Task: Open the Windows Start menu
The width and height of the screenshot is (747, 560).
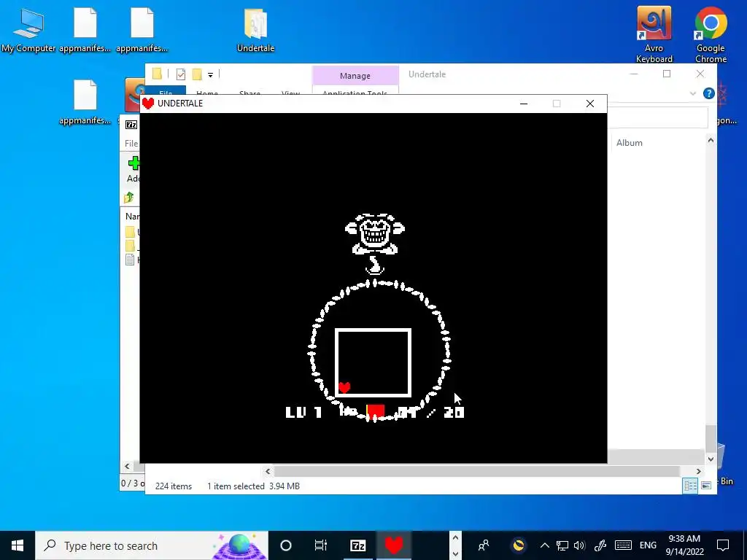Action: (x=18, y=545)
